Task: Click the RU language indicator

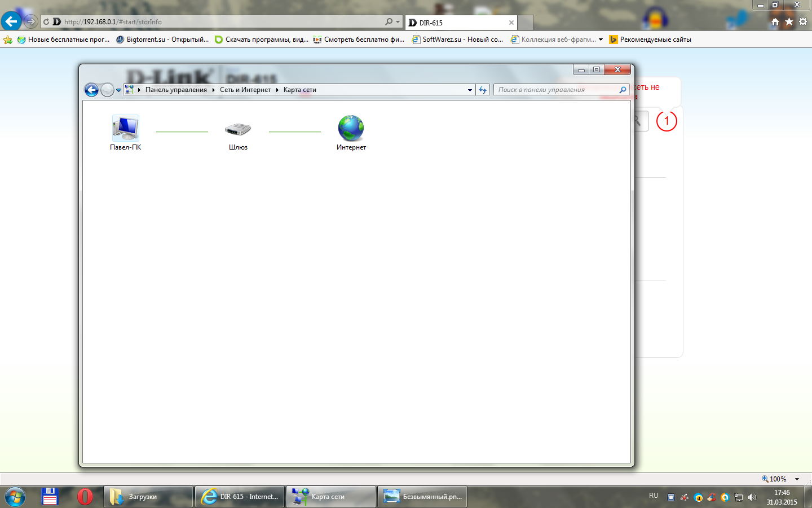Action: (654, 496)
